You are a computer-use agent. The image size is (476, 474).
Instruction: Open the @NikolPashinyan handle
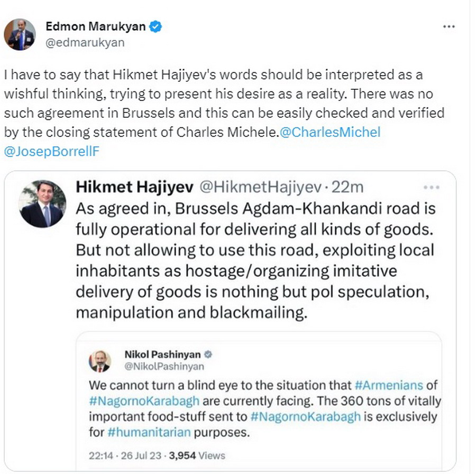pyautogui.click(x=164, y=366)
